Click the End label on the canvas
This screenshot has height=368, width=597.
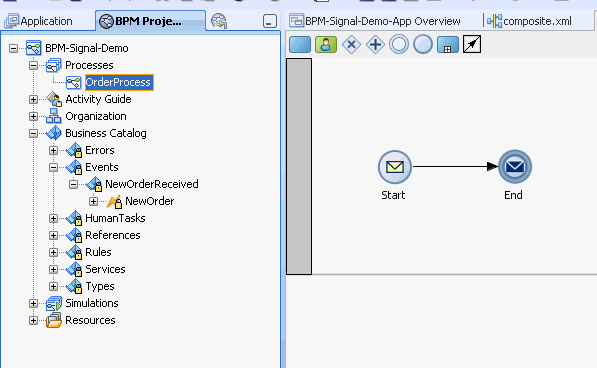click(513, 195)
